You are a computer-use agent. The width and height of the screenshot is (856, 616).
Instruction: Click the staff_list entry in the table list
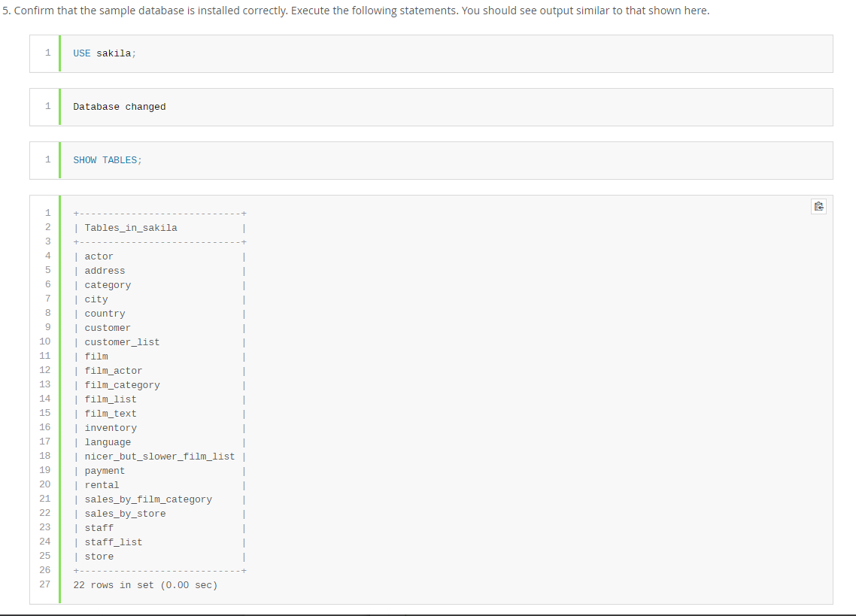click(x=113, y=542)
